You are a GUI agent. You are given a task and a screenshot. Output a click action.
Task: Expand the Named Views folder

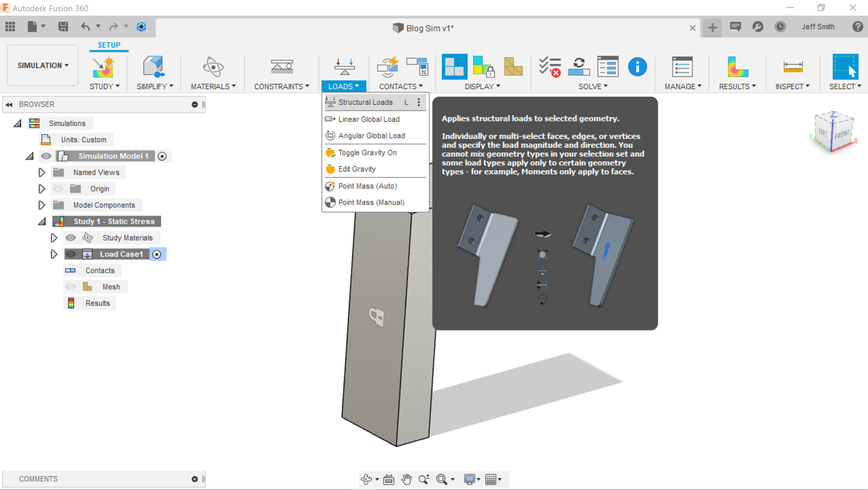[42, 173]
